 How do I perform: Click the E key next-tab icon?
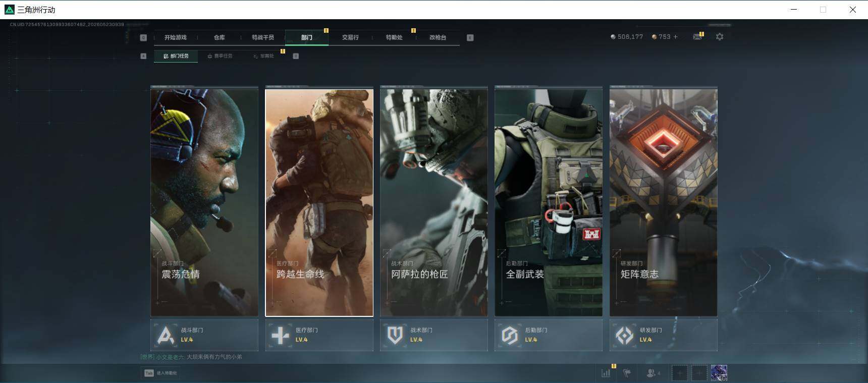(x=470, y=37)
